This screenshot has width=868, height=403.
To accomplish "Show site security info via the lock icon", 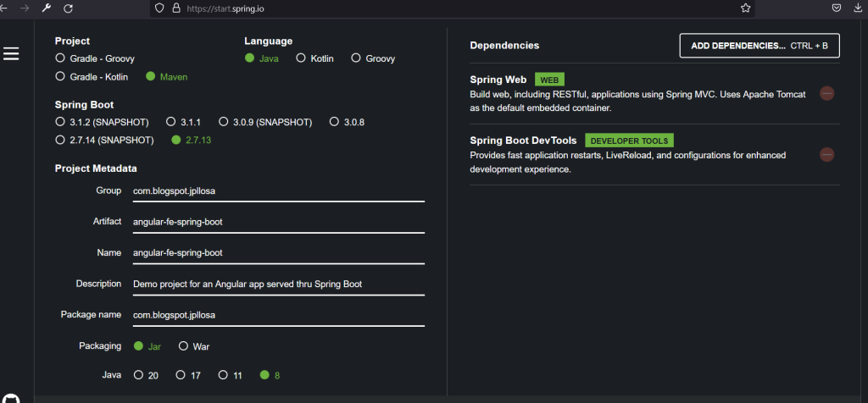I will pos(176,8).
